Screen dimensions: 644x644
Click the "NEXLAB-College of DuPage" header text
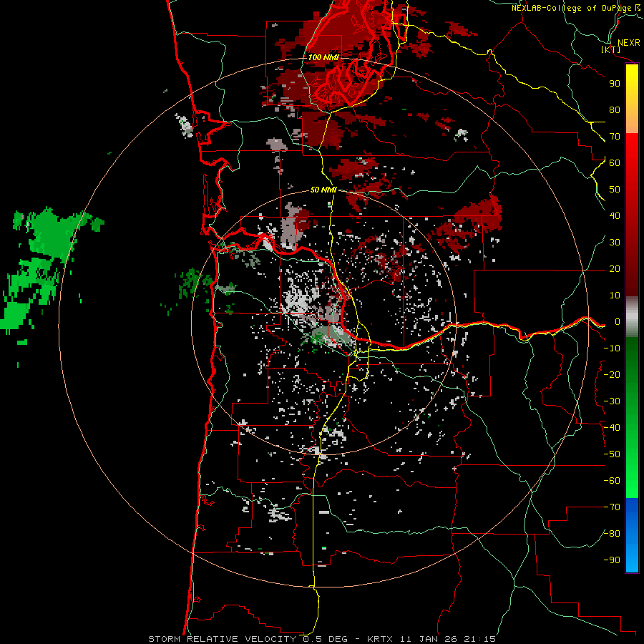571,8
